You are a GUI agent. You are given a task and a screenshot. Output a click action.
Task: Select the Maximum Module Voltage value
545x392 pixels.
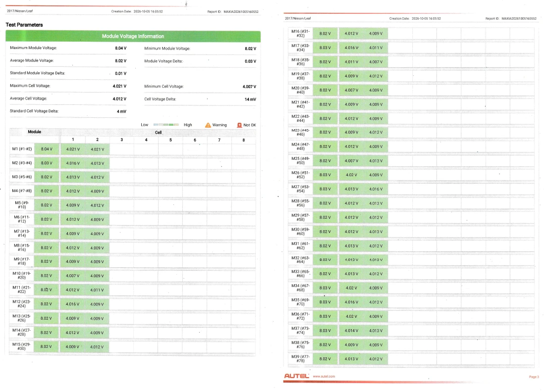click(120, 49)
